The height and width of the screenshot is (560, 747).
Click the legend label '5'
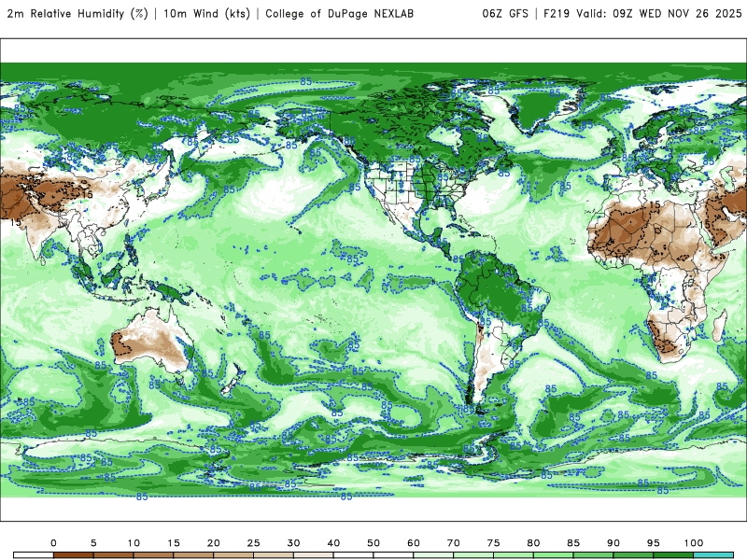click(x=93, y=543)
